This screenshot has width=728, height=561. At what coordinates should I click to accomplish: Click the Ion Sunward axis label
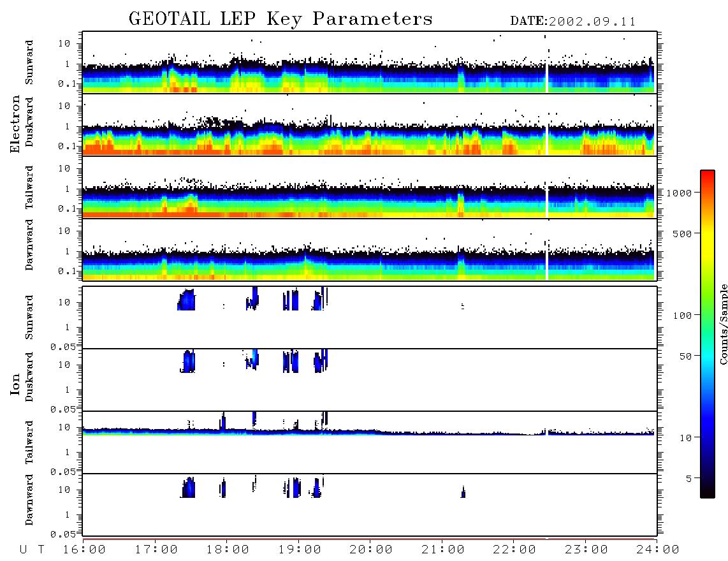point(29,317)
